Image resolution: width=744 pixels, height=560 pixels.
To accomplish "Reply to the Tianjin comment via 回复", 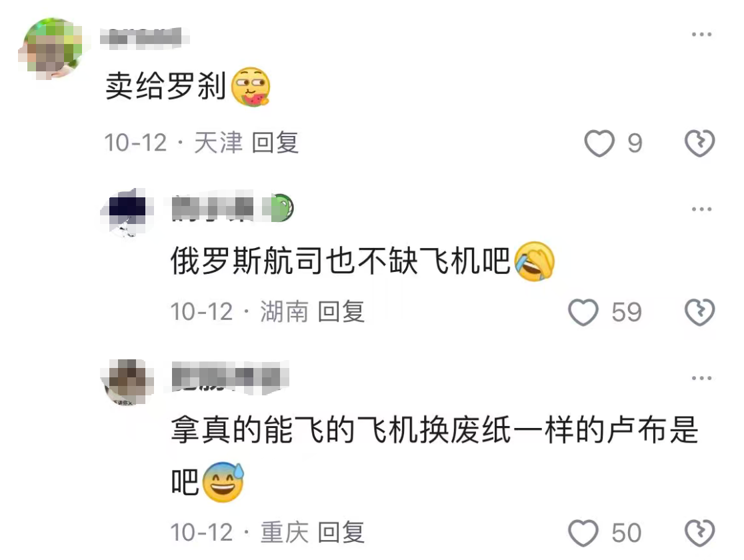I will pos(275,143).
